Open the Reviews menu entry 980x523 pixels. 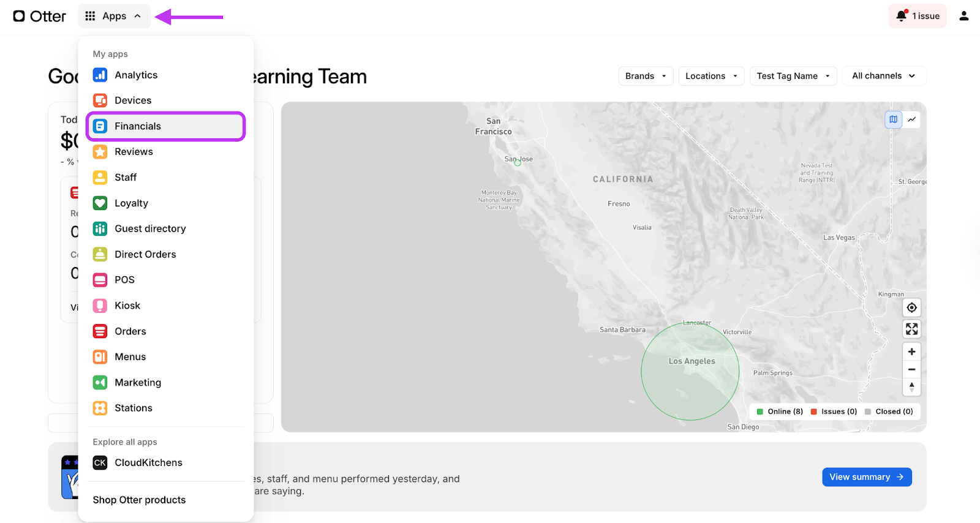165,152
